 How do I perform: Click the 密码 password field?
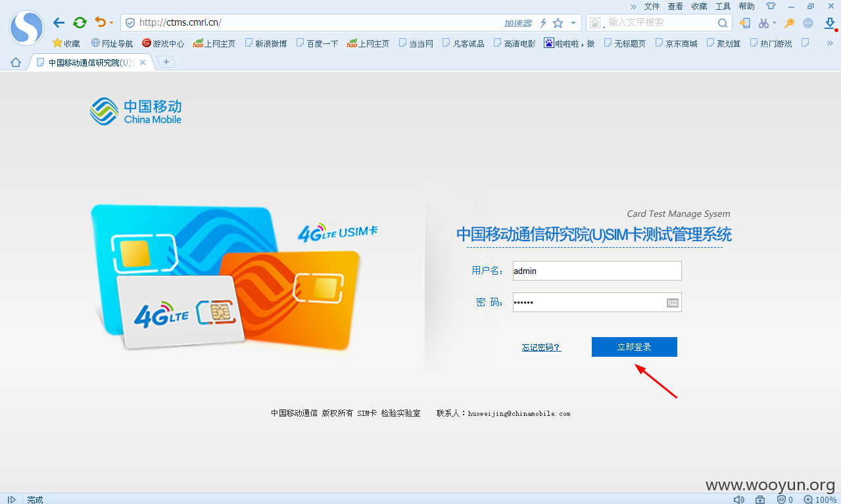[x=597, y=302]
